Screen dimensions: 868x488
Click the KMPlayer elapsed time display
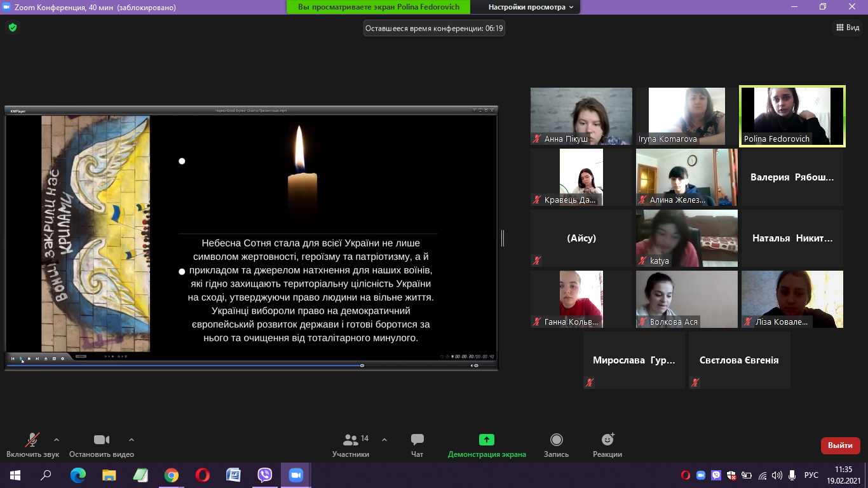point(464,356)
